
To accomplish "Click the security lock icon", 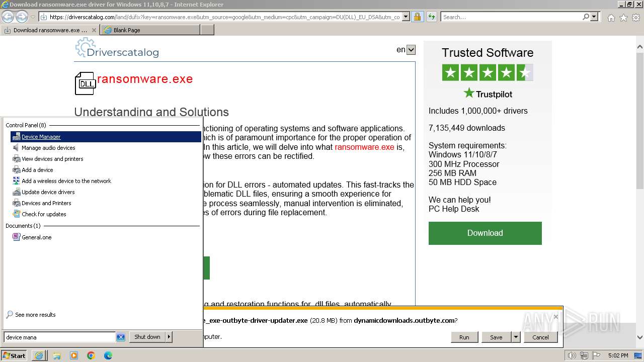I will 418,17.
